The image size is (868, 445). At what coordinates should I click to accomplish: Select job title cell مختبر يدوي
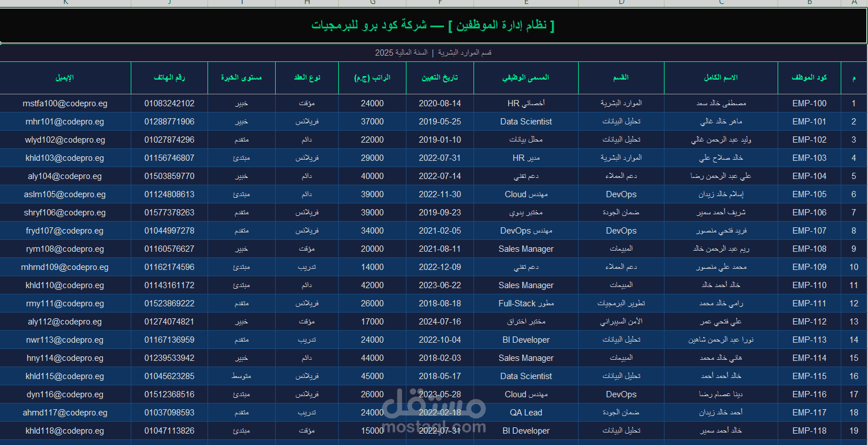pyautogui.click(x=526, y=213)
